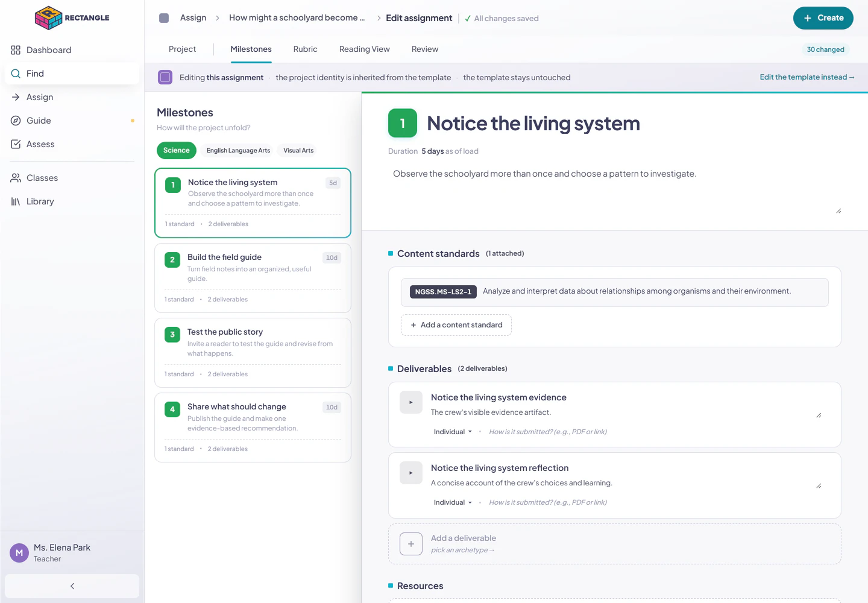Click the Rectangle logo icon
Image resolution: width=868 pixels, height=603 pixels.
pos(49,18)
